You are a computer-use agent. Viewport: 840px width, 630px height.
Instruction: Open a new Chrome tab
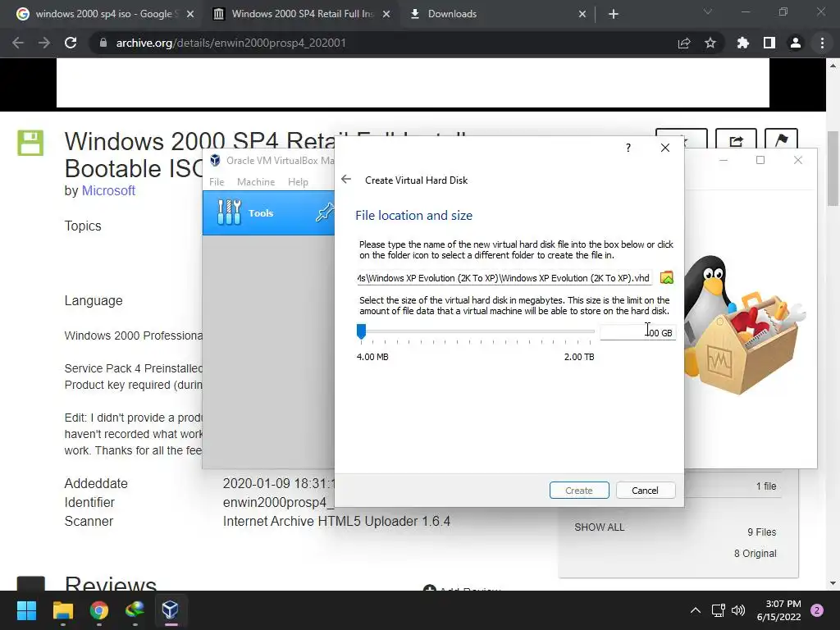(x=614, y=14)
